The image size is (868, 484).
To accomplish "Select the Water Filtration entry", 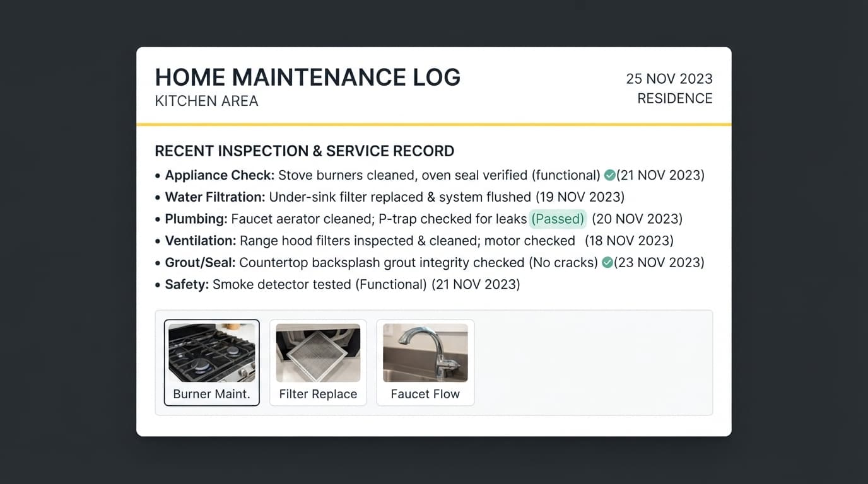I will [x=390, y=197].
